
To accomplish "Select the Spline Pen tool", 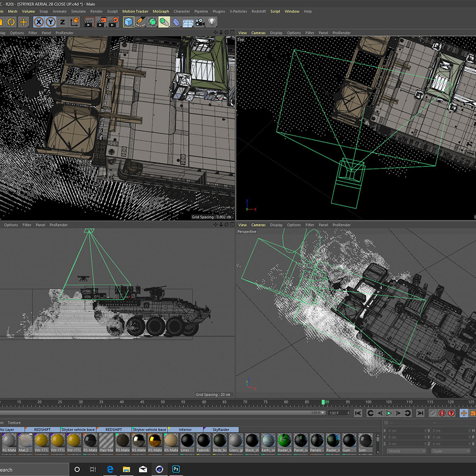I will 141,22.
